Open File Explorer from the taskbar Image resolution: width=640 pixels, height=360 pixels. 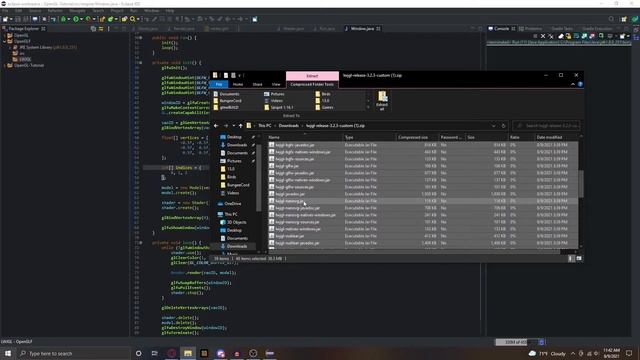[188, 353]
